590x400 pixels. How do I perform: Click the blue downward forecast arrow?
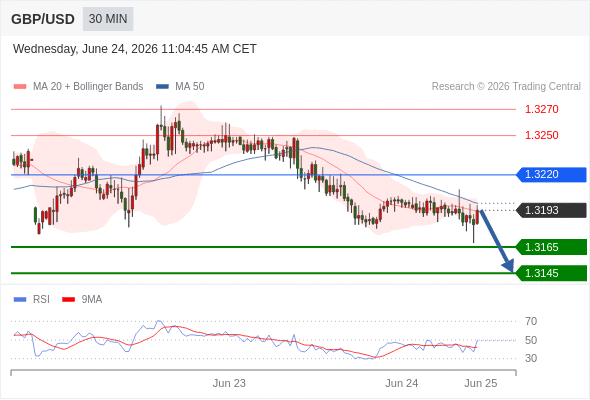[x=497, y=241]
